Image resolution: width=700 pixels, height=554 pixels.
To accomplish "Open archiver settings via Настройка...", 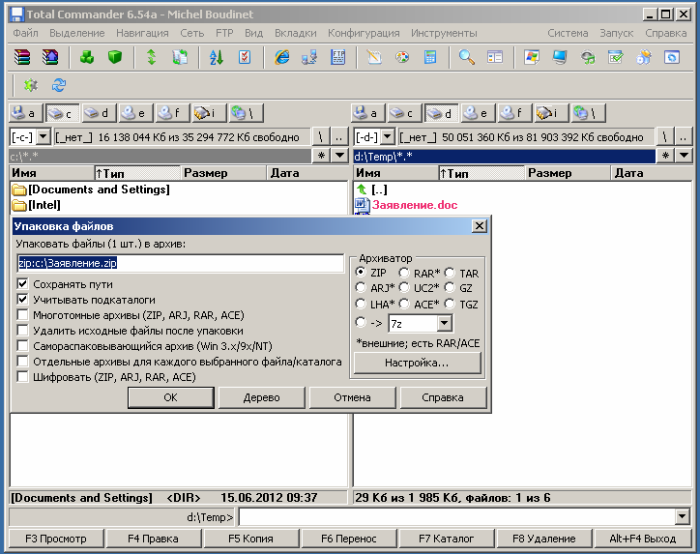I will point(417,362).
